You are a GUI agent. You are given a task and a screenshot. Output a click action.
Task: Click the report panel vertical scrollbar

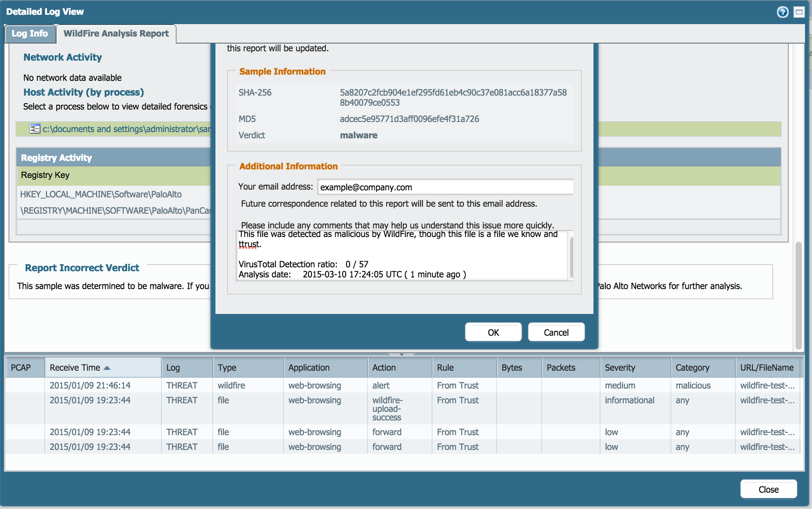[x=798, y=295]
